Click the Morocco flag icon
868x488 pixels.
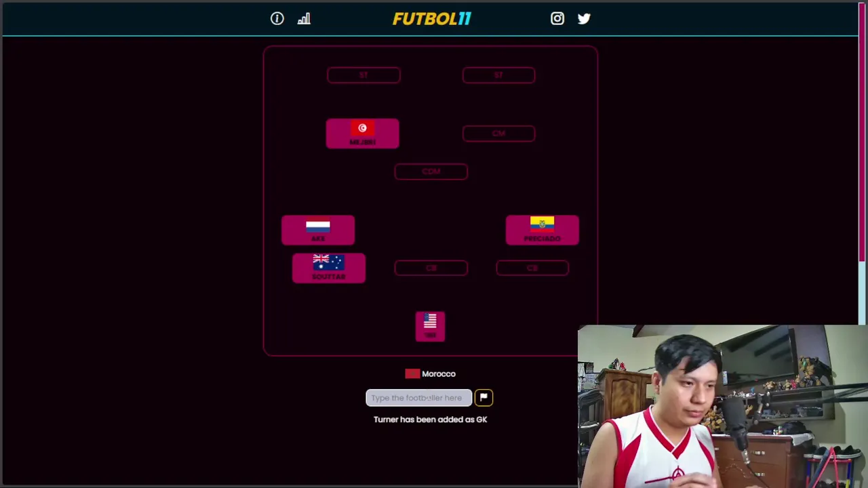(x=412, y=373)
